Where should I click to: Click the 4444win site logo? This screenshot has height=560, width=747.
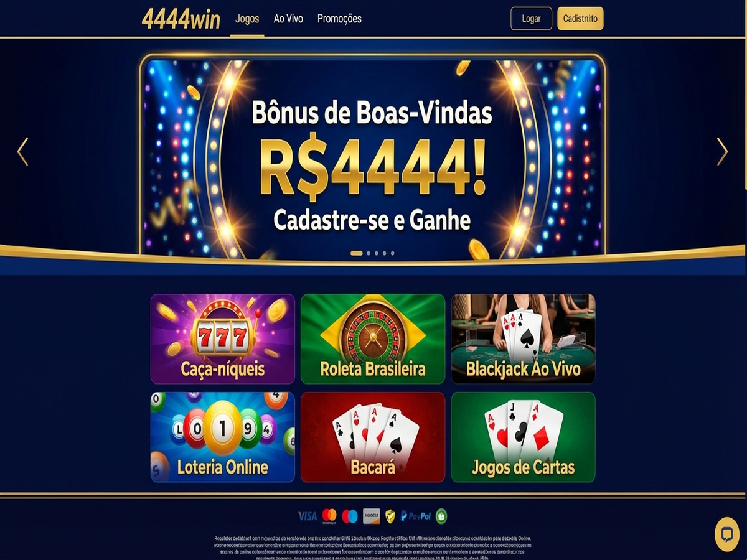181,19
